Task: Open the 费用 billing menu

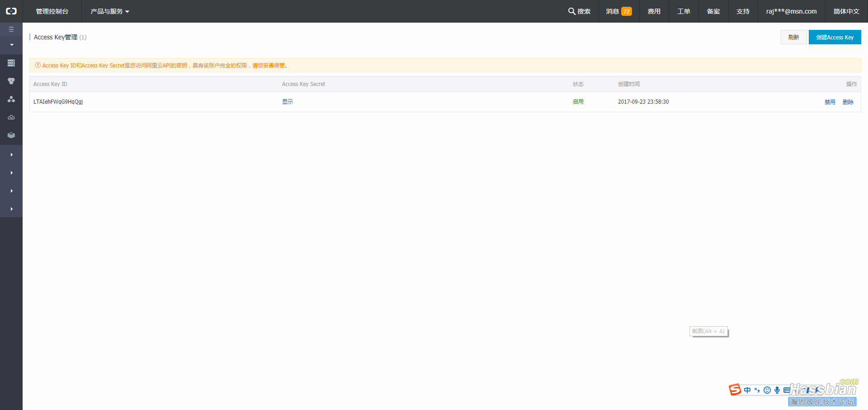Action: click(x=654, y=11)
